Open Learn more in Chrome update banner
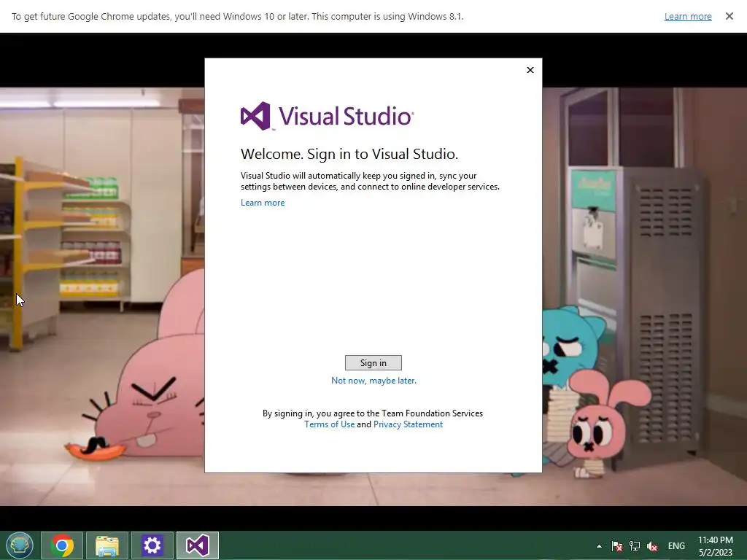Screen dimensions: 747x560 tap(688, 17)
